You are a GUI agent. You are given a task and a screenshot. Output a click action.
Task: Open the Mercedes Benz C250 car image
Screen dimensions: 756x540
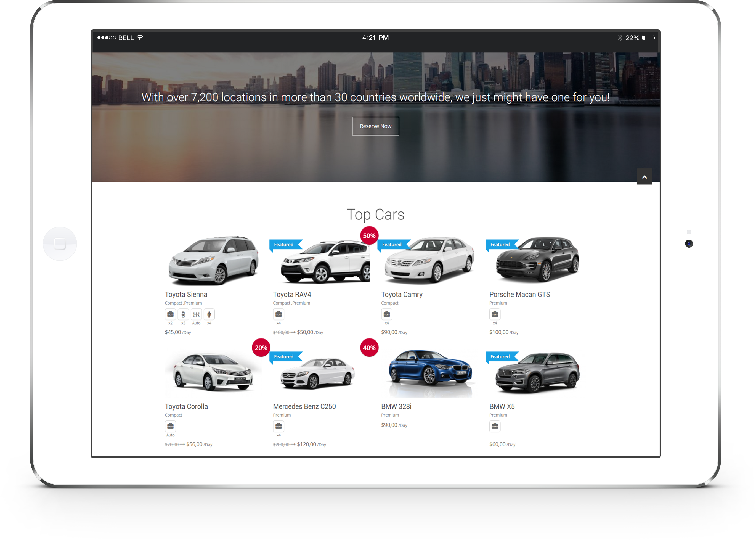(x=317, y=373)
